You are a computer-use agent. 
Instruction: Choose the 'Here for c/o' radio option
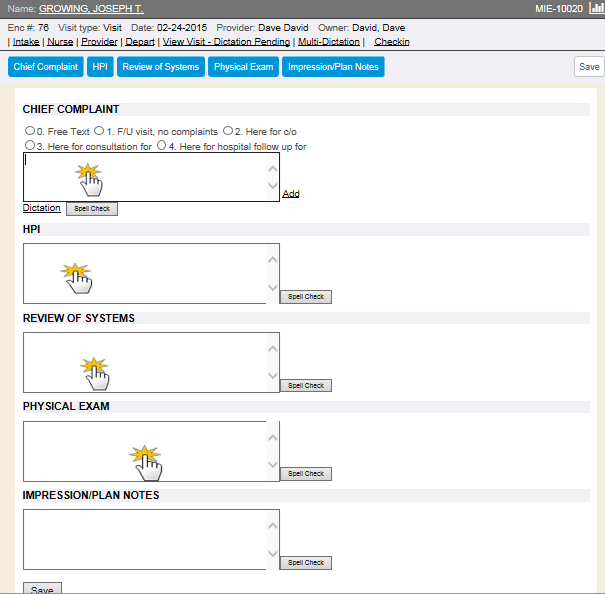pyautogui.click(x=228, y=131)
